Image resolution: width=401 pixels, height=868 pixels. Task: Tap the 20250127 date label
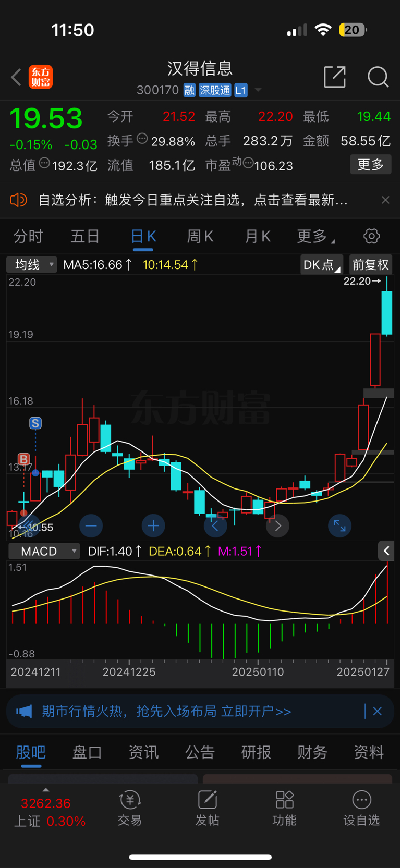tap(363, 672)
